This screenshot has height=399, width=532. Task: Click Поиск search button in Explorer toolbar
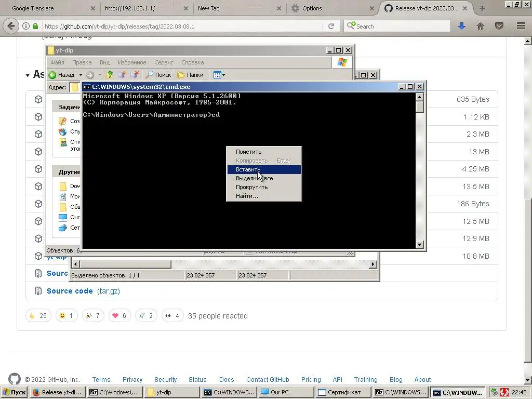tap(158, 75)
